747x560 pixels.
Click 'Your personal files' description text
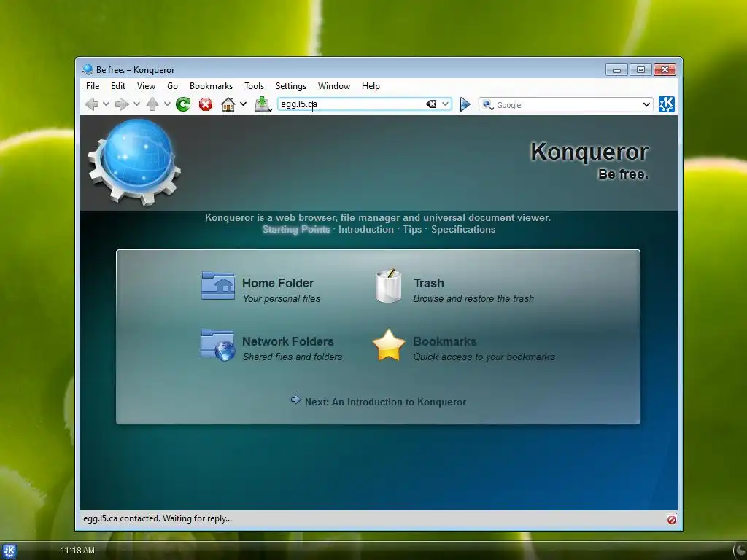coord(282,298)
